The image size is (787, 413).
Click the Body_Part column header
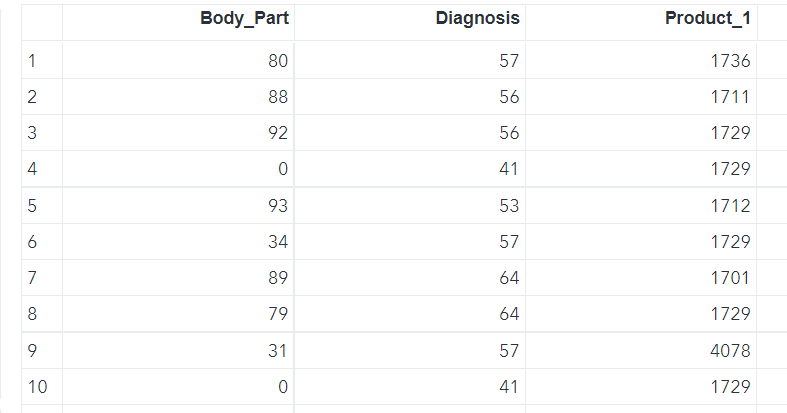tap(244, 18)
